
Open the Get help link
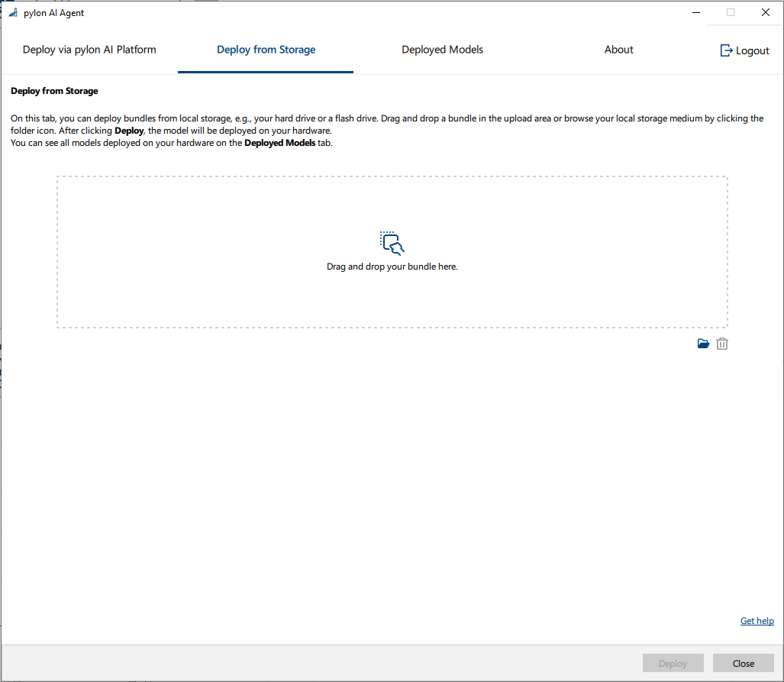coord(757,620)
